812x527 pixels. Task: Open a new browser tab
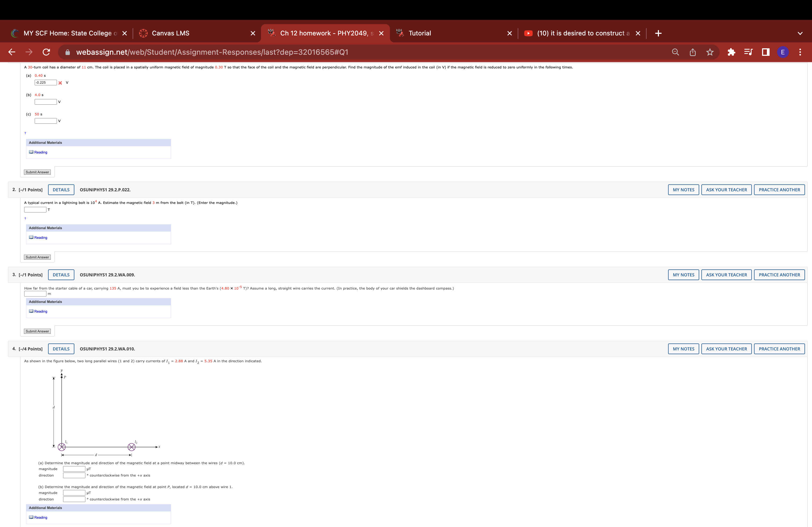658,33
